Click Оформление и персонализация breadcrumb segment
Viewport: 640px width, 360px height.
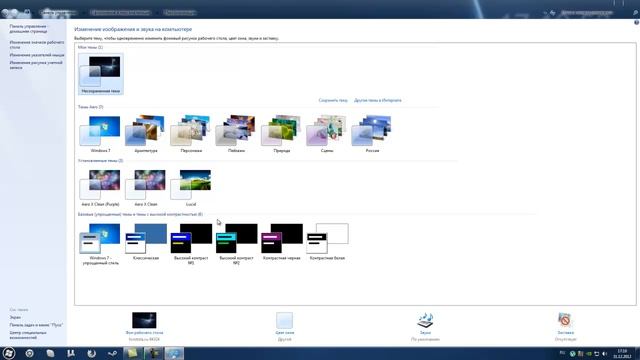click(120, 13)
